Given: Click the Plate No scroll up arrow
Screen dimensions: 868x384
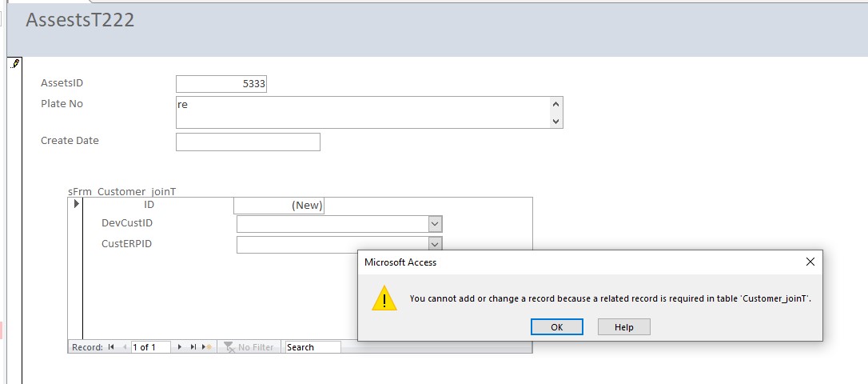Looking at the screenshot, I should (x=555, y=104).
